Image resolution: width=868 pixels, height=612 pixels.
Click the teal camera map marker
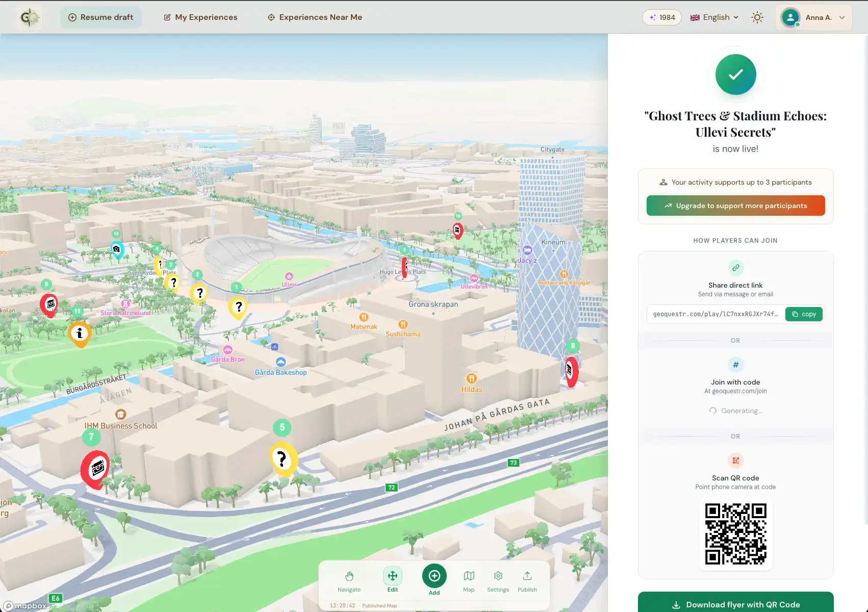coord(117,249)
